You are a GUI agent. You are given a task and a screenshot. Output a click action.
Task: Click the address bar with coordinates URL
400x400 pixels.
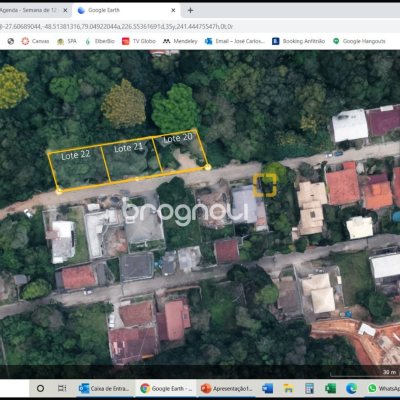(x=200, y=26)
